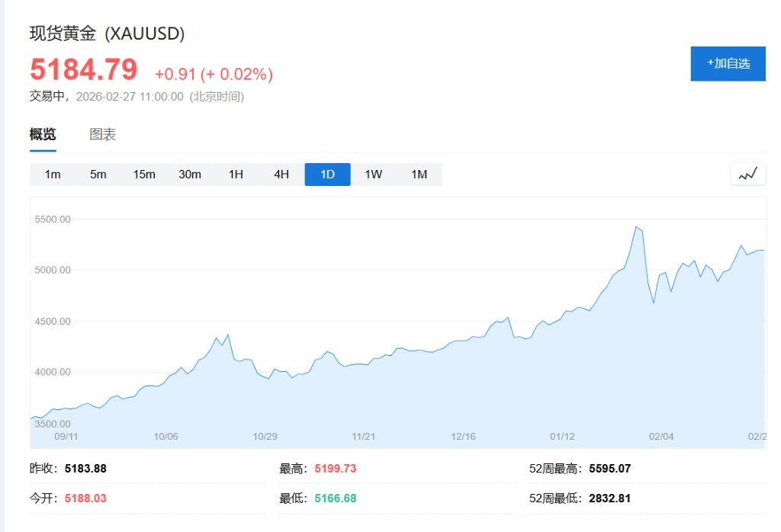
Task: Click the 5184.79 current price
Action: 84,70
